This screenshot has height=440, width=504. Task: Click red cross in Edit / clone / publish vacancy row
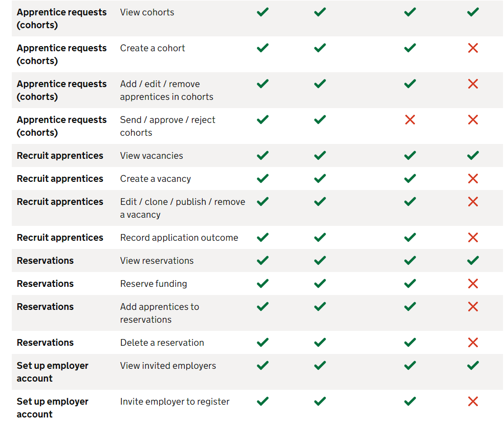click(473, 202)
